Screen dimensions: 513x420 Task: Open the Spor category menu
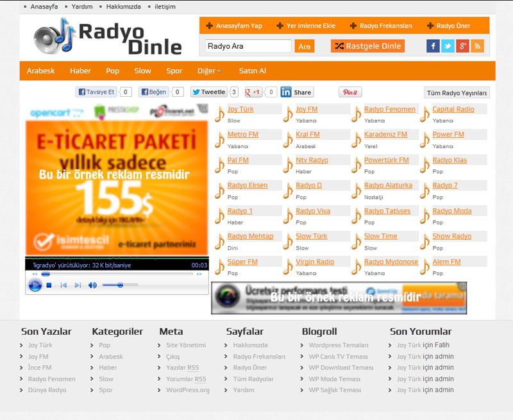(x=174, y=71)
